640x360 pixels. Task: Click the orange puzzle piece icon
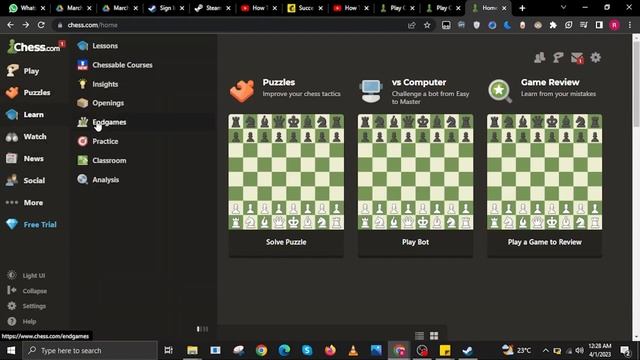(242, 91)
